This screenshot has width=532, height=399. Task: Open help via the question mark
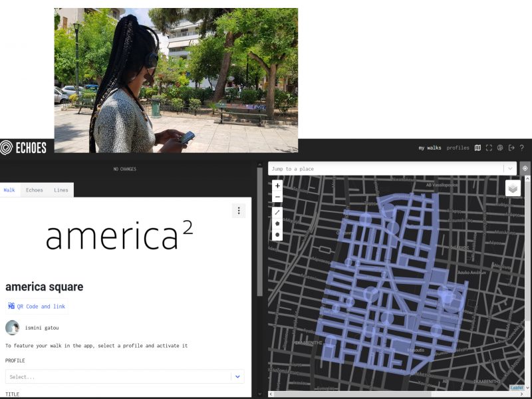522,148
